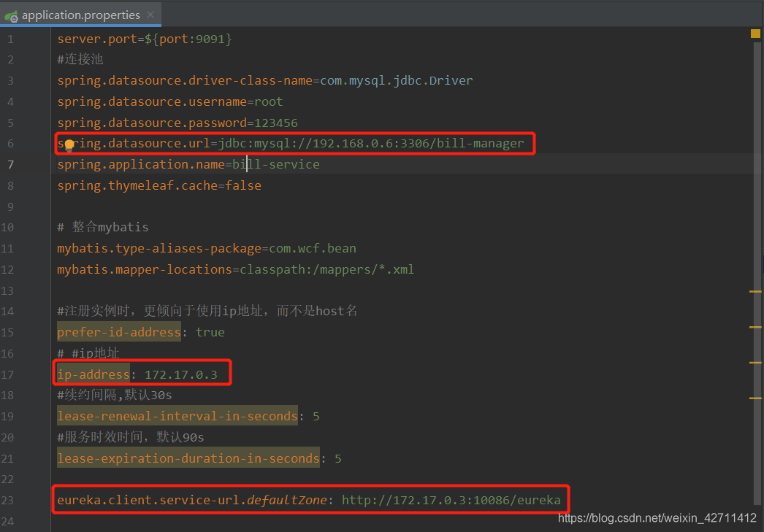Click gutter line number 1
Screen dimensions: 764x532
(x=10, y=39)
